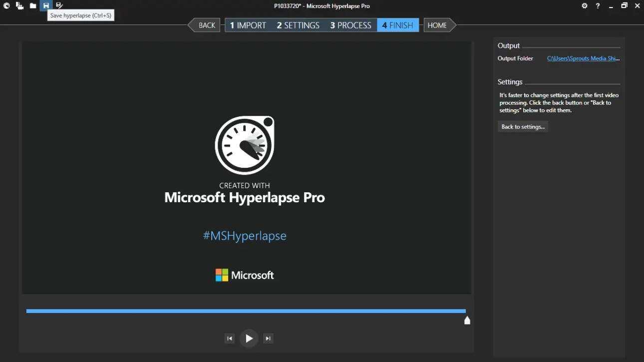Save hyperlapse using the floppy disk icon
644x362 pixels.
coord(46,6)
